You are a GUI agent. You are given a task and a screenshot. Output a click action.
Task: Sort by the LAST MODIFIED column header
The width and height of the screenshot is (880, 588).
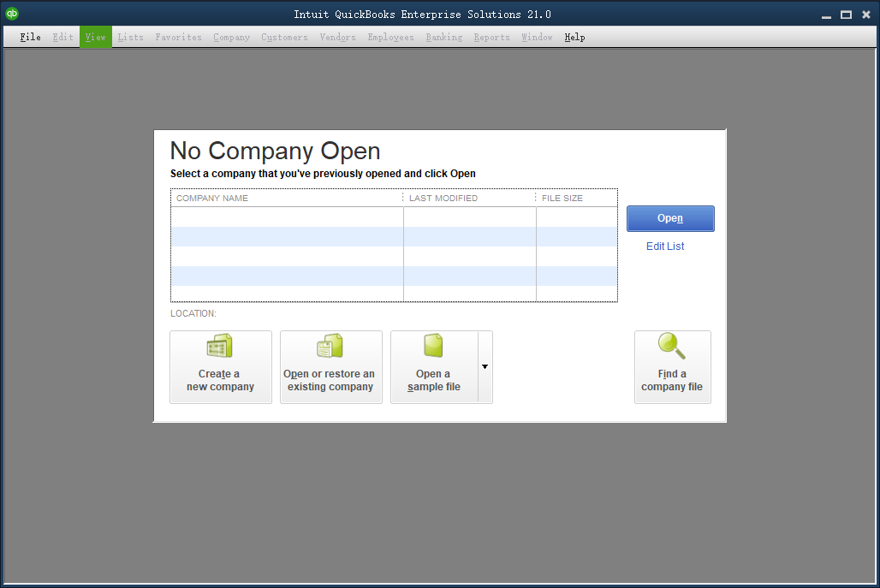pyautogui.click(x=469, y=198)
